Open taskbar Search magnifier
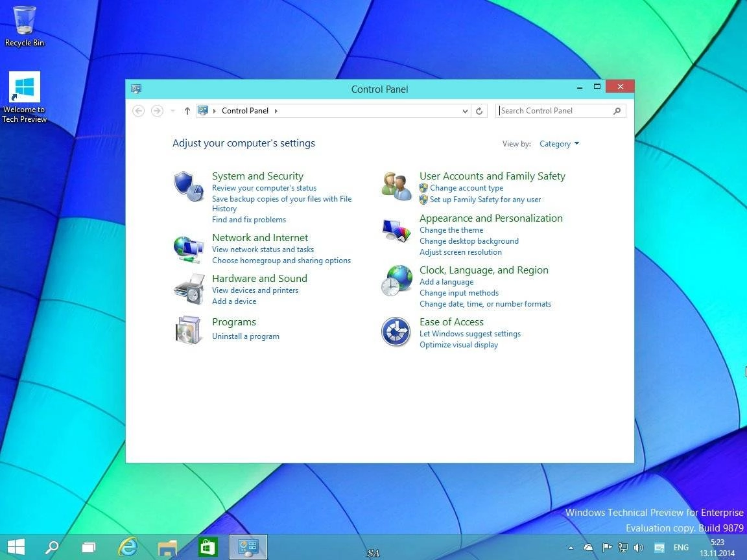Viewport: 747px width, 560px height. point(52,547)
